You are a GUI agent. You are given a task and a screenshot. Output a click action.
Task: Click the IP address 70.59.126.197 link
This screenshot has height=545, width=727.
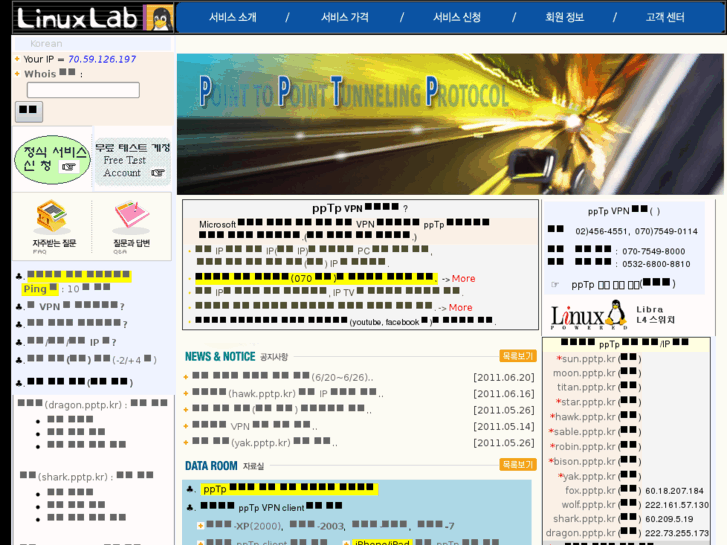coord(102,59)
